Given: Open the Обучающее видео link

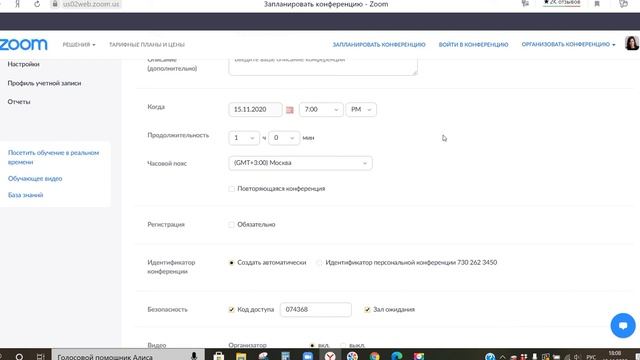Looking at the screenshot, I should [x=35, y=179].
